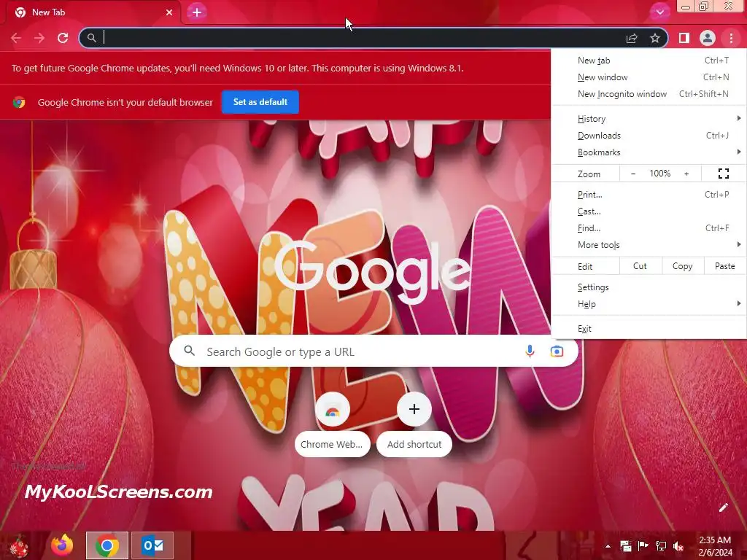Open Downloads from the menu
Viewport: 747px width, 560px height.
click(649, 135)
